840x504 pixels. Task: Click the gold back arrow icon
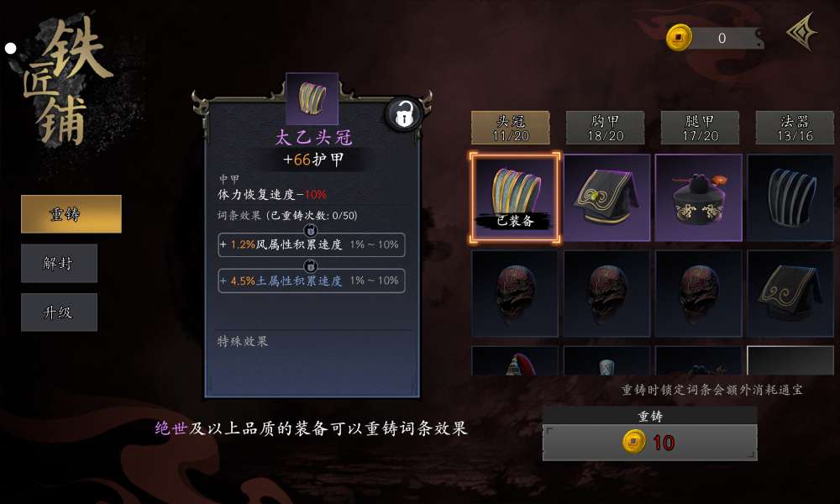pos(801,32)
